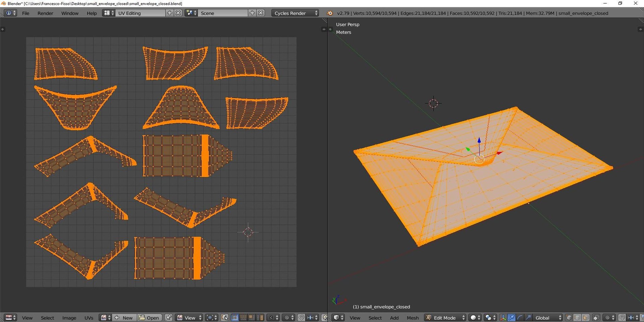The width and height of the screenshot is (644, 322).
Task: Open the Mesh menu in 3D view
Action: [x=413, y=318]
